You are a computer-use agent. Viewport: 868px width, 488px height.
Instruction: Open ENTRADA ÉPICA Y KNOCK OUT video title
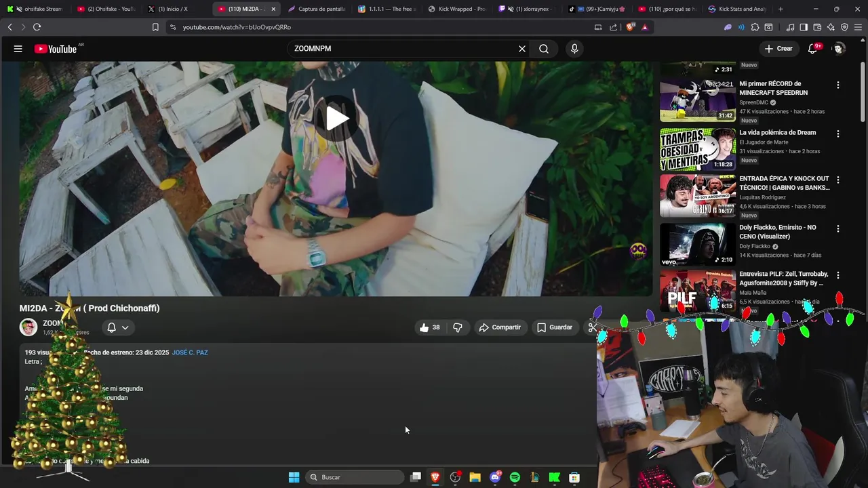(x=785, y=183)
